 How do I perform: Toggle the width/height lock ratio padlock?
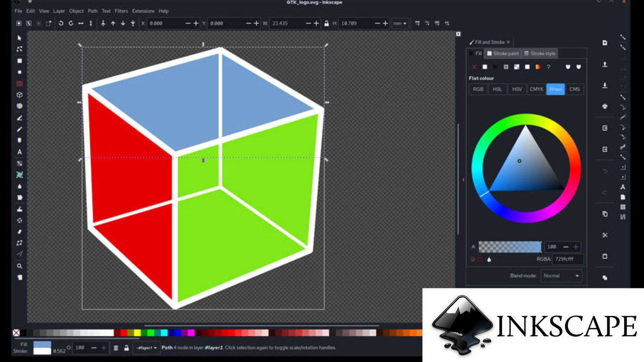point(327,23)
